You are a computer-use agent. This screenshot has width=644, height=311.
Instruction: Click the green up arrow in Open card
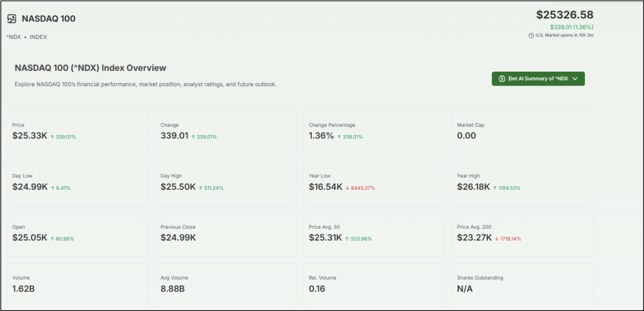tap(52, 239)
